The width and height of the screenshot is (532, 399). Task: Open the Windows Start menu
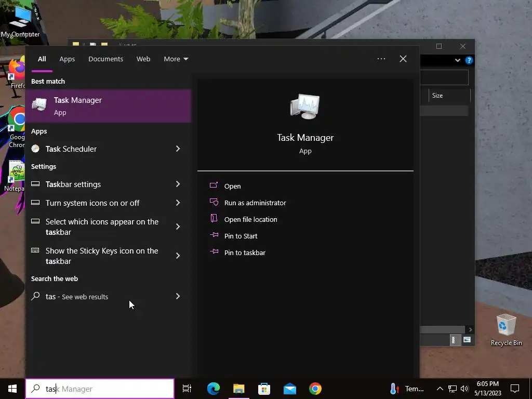(x=12, y=389)
